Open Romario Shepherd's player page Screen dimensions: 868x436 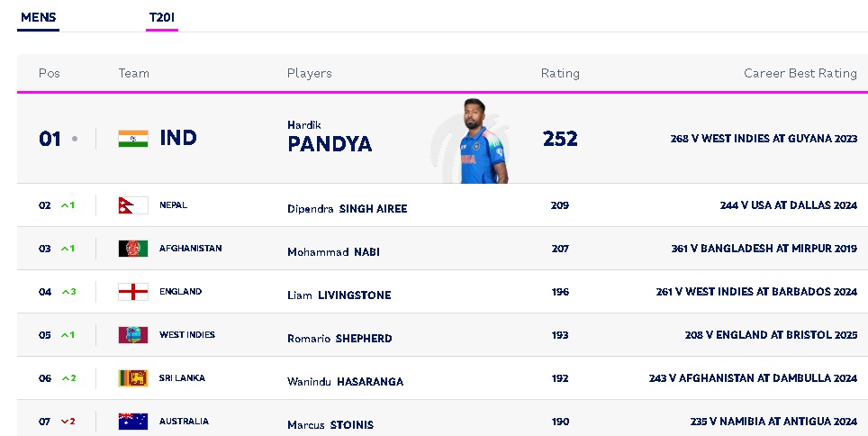(x=339, y=338)
